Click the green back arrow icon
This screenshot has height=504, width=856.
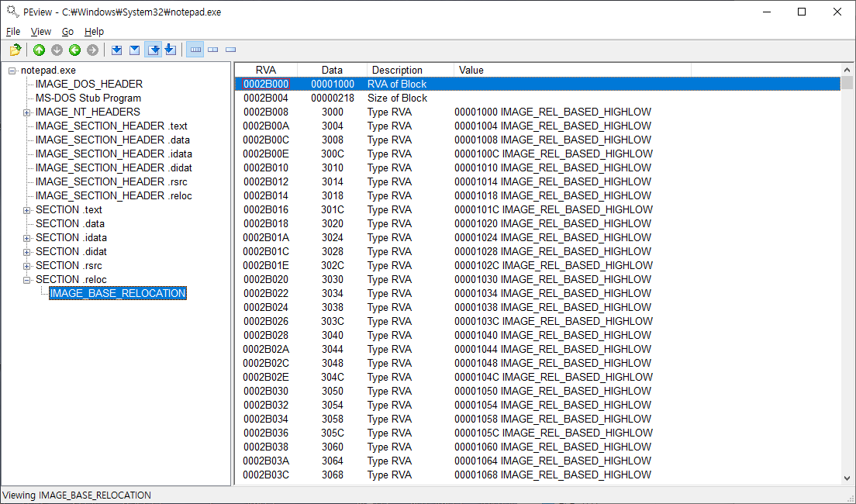[74, 50]
